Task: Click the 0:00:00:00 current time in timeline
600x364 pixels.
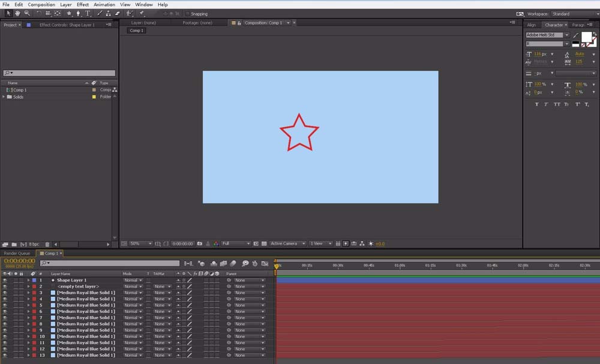Action: pyautogui.click(x=20, y=261)
